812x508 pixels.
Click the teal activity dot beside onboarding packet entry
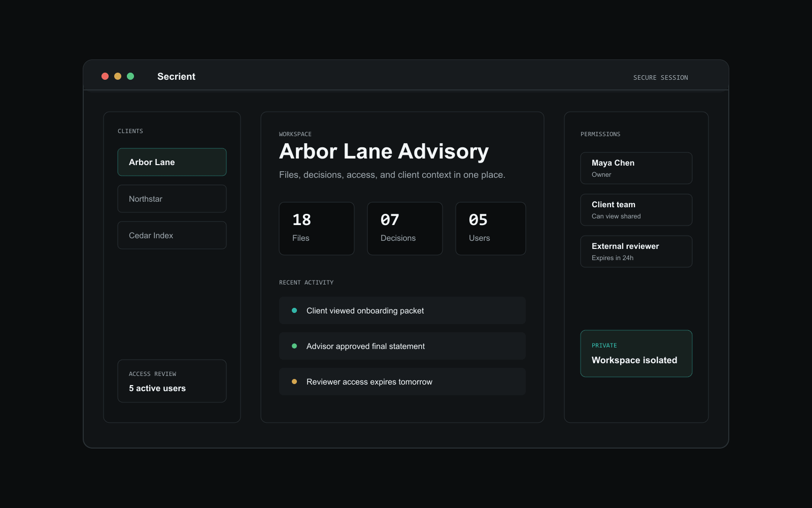293,310
